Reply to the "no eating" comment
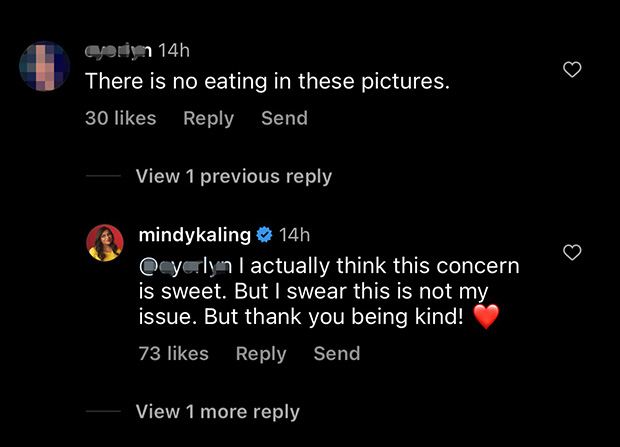620x447 pixels. tap(208, 118)
